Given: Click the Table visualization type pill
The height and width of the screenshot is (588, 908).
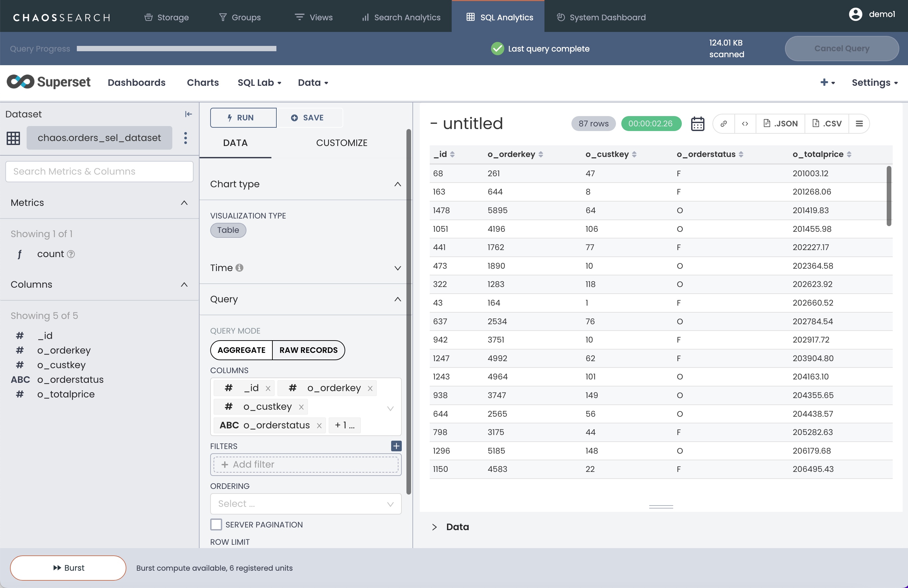Looking at the screenshot, I should [228, 230].
